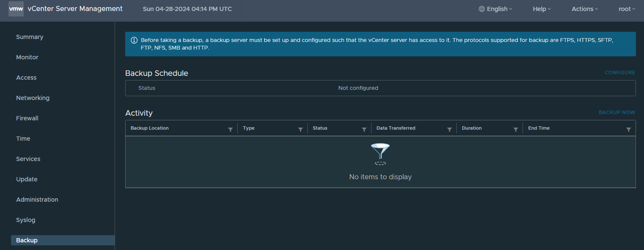
Task: Open the English language dropdown
Action: coord(495,8)
